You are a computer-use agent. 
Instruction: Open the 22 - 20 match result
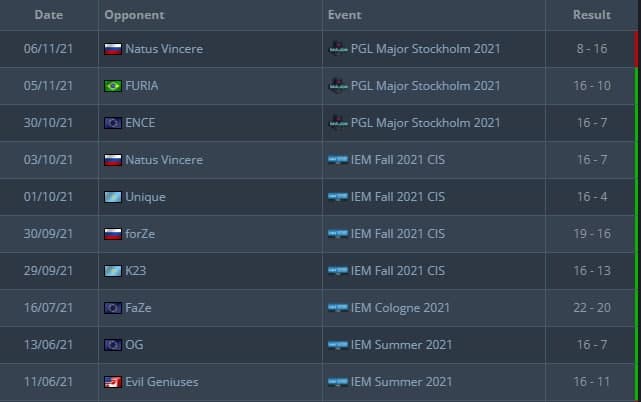[x=591, y=308]
